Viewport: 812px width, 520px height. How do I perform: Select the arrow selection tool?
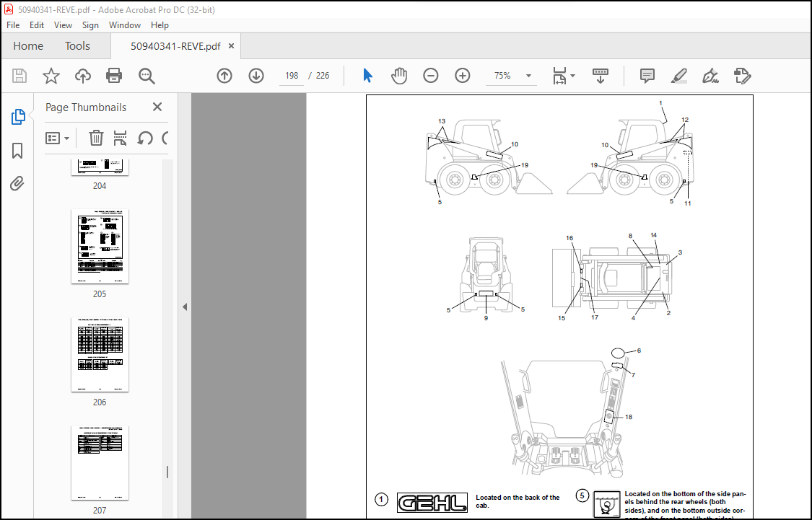pyautogui.click(x=367, y=76)
